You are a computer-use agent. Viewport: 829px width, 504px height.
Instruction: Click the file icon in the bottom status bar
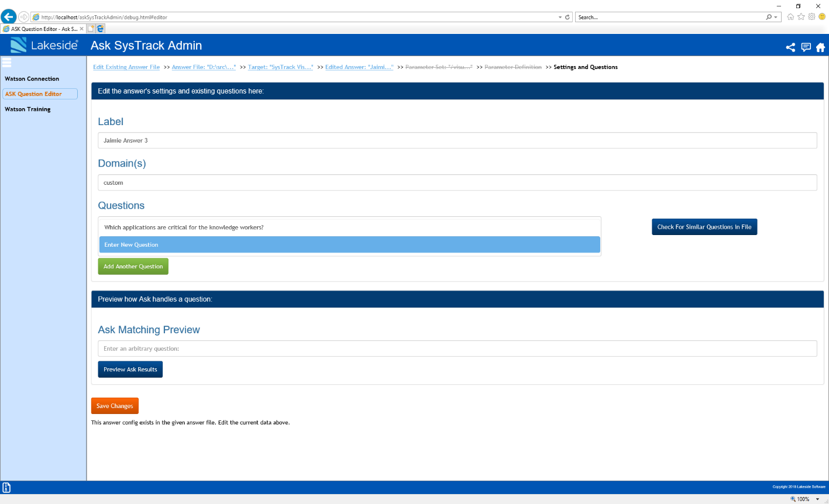(6, 486)
